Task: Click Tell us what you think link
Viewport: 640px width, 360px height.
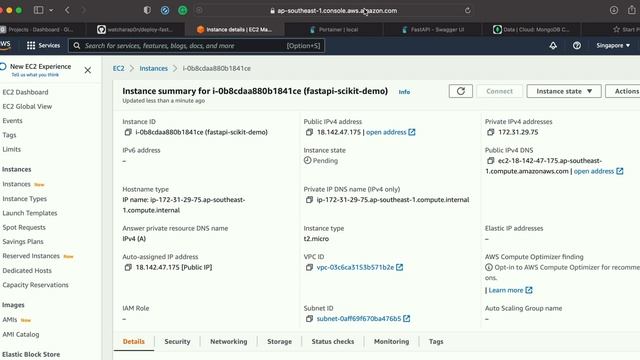Action: (x=35, y=75)
